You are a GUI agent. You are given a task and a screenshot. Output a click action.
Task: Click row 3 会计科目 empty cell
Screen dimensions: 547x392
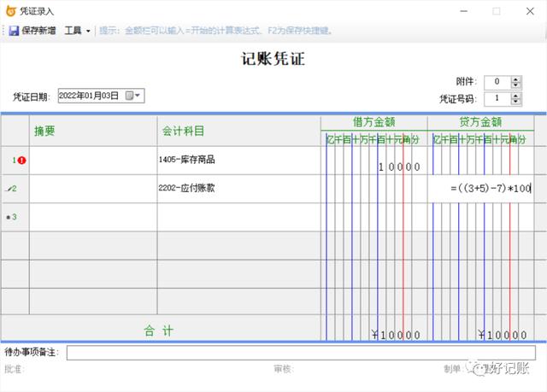click(x=239, y=217)
